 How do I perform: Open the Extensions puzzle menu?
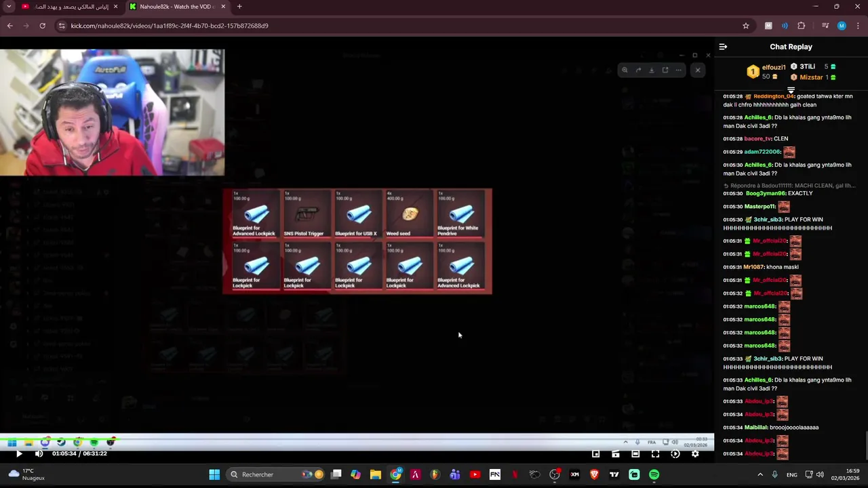[x=802, y=26]
